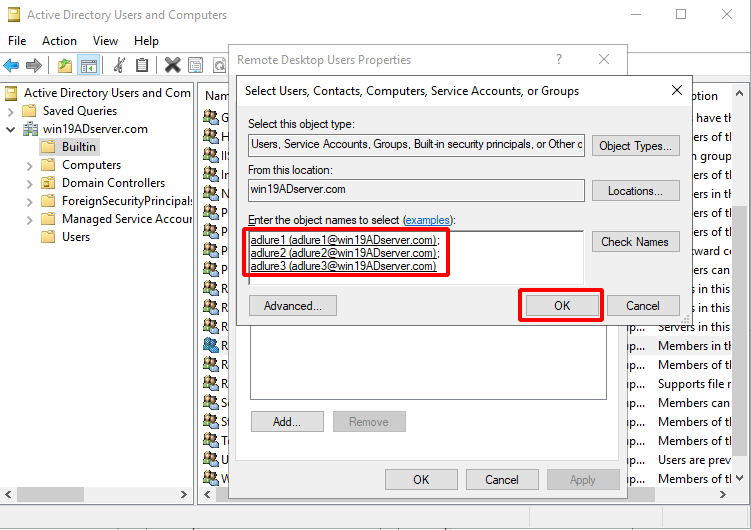Click Add... in Remote Desktop Users Properties
Image resolution: width=751 pixels, height=530 pixels.
click(287, 422)
